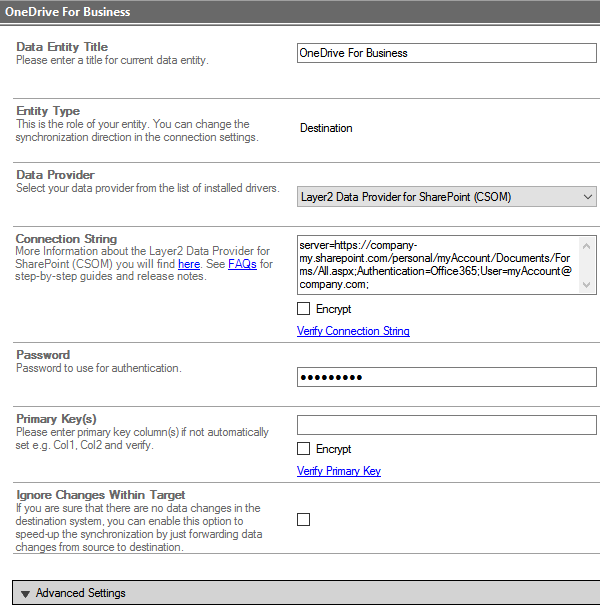
Task: Click the Verify Connection String link
Action: coord(353,331)
